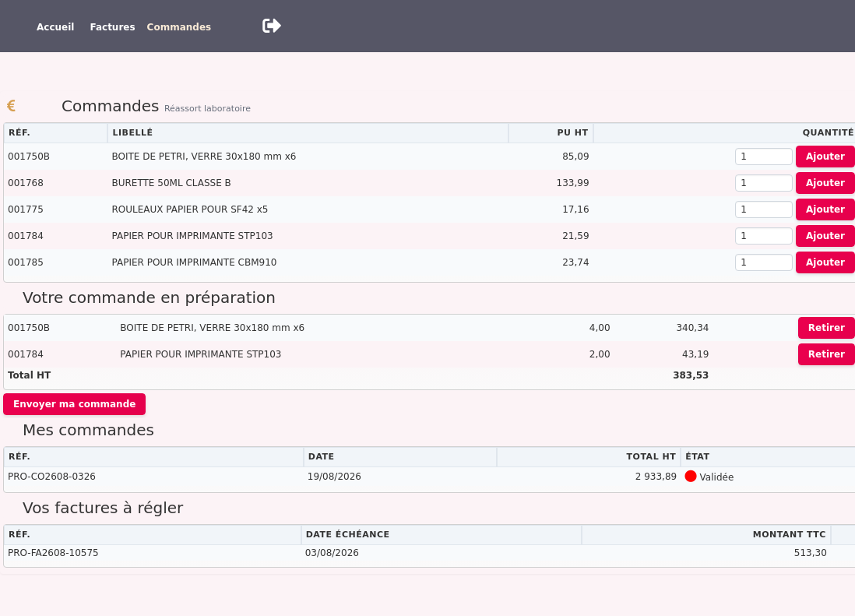Click the Validée status text
The image size is (855, 616).
pyautogui.click(x=716, y=477)
